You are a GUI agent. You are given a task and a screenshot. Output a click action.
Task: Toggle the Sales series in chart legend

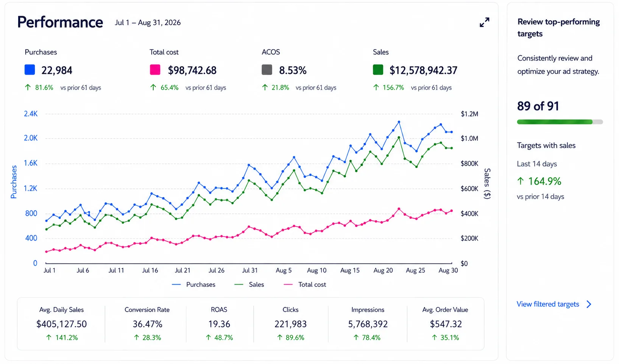pos(249,285)
